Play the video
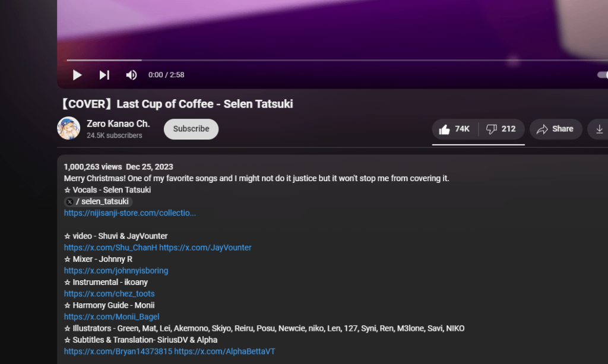The image size is (608, 364). tap(77, 75)
